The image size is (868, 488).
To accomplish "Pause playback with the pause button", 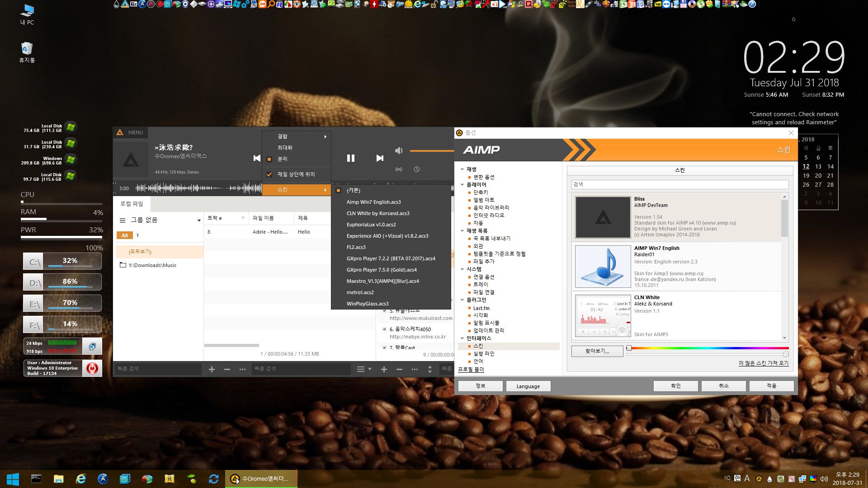I will (x=351, y=158).
